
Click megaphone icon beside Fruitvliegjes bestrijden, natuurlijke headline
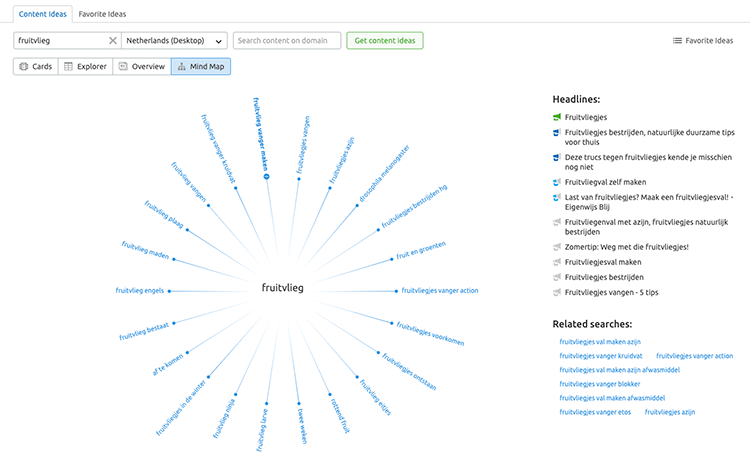tap(557, 132)
